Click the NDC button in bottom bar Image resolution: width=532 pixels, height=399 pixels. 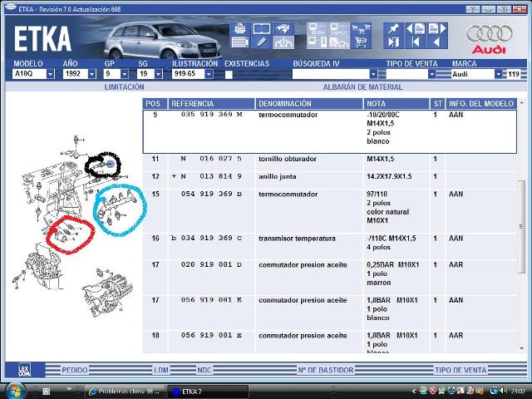[x=204, y=370]
